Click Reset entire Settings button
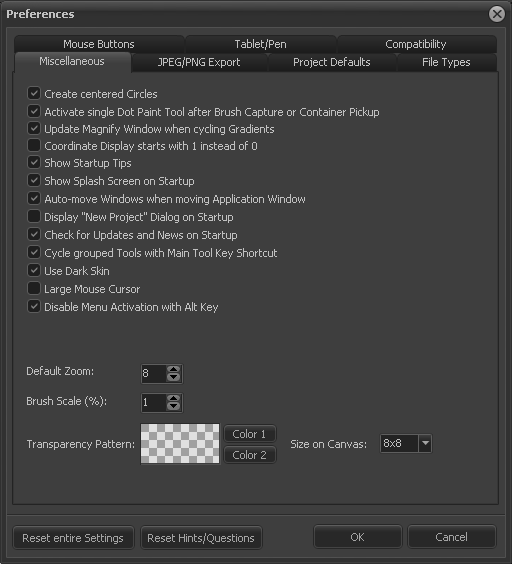512x564 pixels. [73, 538]
